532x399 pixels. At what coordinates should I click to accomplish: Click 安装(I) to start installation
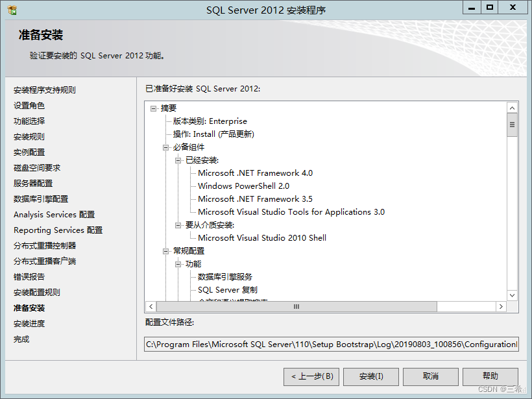point(370,376)
